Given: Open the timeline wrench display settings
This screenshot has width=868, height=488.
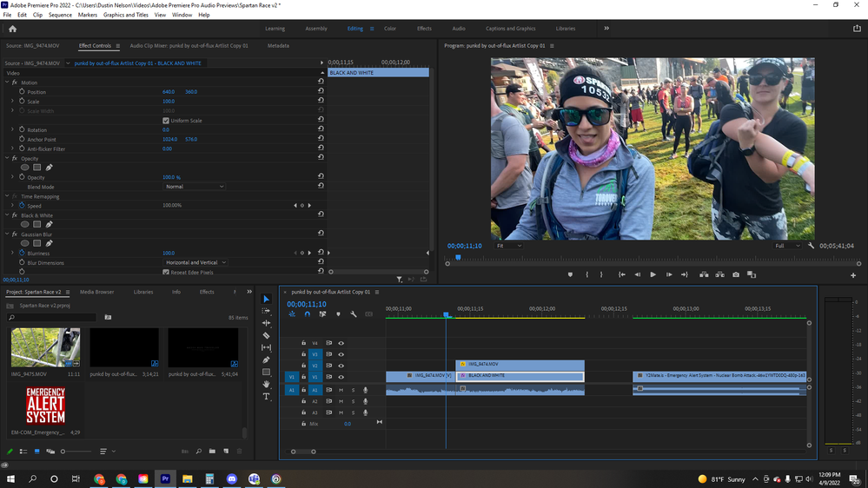Looking at the screenshot, I should [354, 314].
